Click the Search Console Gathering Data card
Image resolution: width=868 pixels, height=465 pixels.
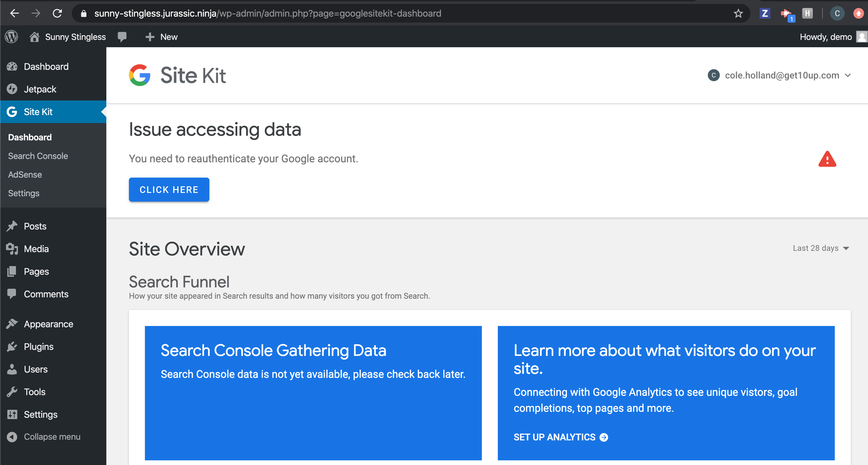313,393
